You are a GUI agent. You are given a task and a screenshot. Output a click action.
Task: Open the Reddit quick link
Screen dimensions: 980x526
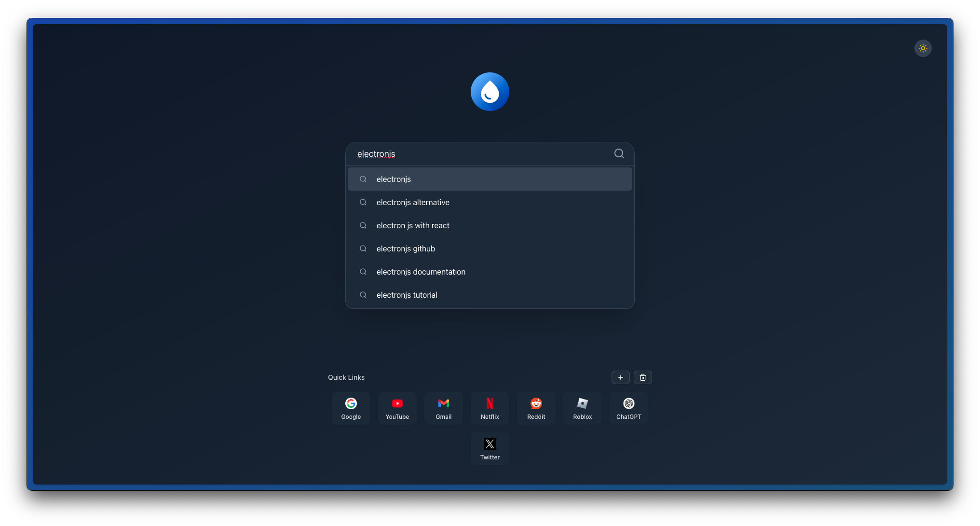pos(536,408)
